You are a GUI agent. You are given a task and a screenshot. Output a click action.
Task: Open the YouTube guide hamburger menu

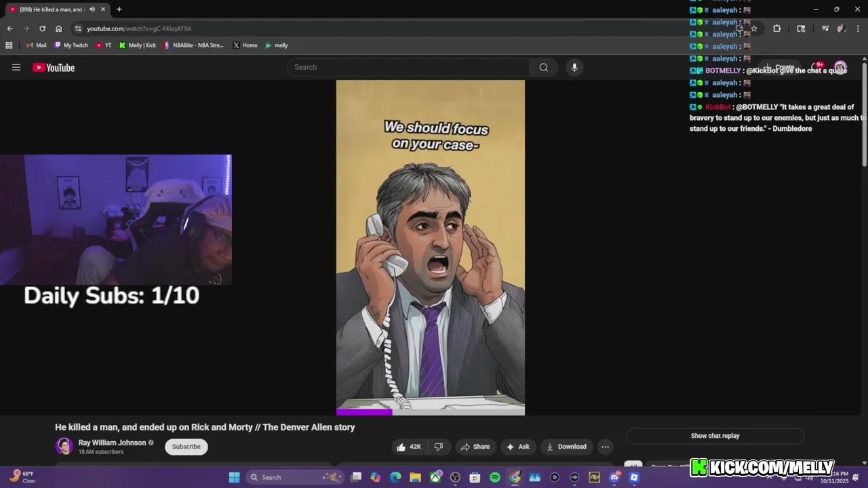16,67
